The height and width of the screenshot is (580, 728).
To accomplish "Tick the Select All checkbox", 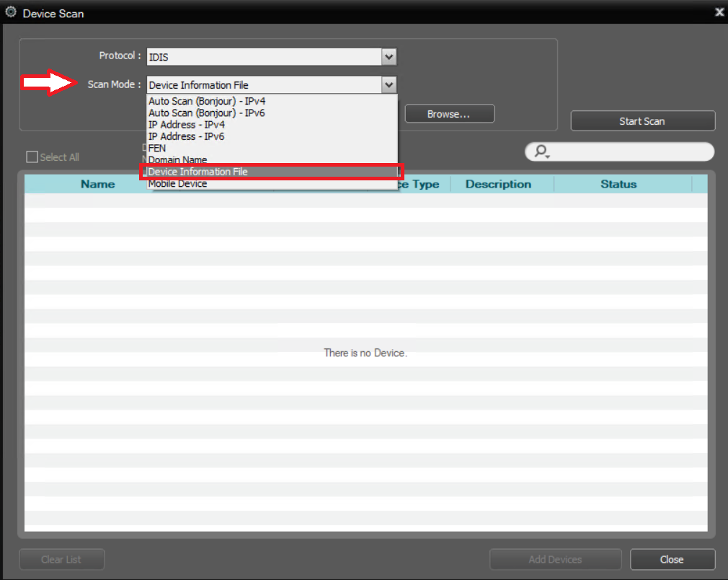I will (x=32, y=157).
